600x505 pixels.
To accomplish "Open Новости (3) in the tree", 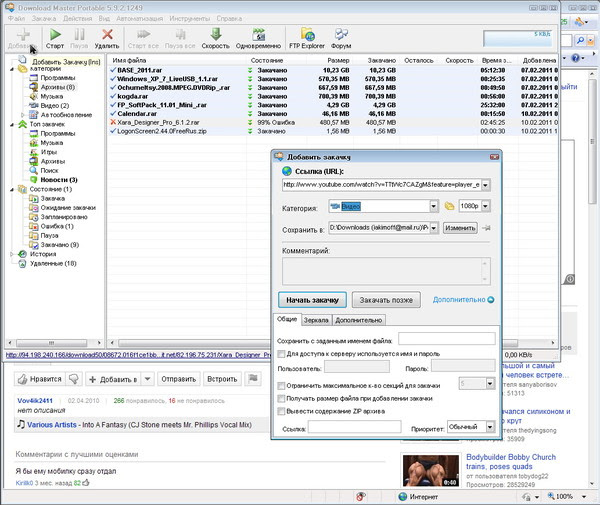I will (59, 180).
